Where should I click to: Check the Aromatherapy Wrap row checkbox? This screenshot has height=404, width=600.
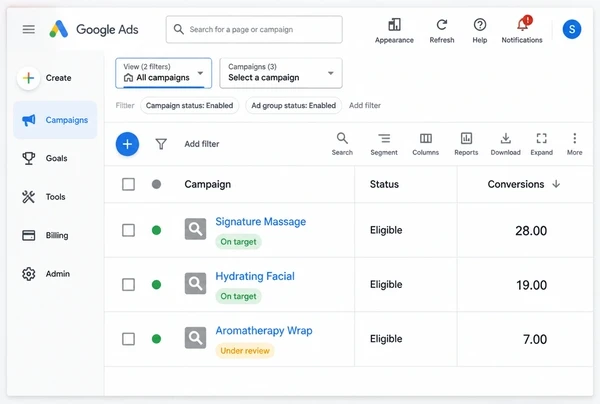coord(128,339)
